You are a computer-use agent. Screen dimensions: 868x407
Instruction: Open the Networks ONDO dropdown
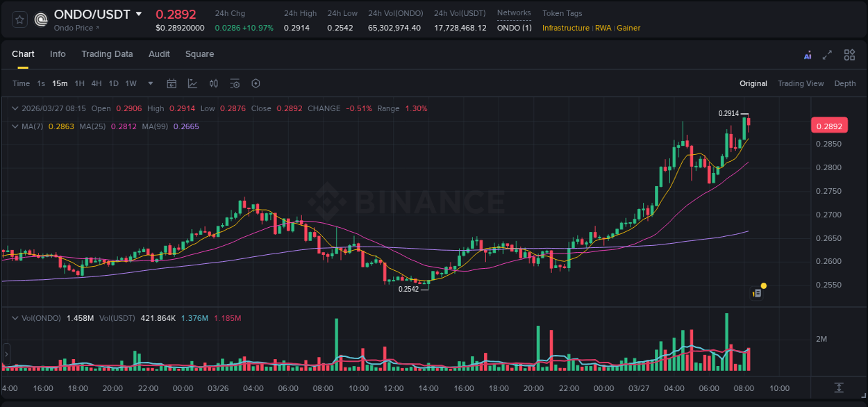click(x=514, y=28)
